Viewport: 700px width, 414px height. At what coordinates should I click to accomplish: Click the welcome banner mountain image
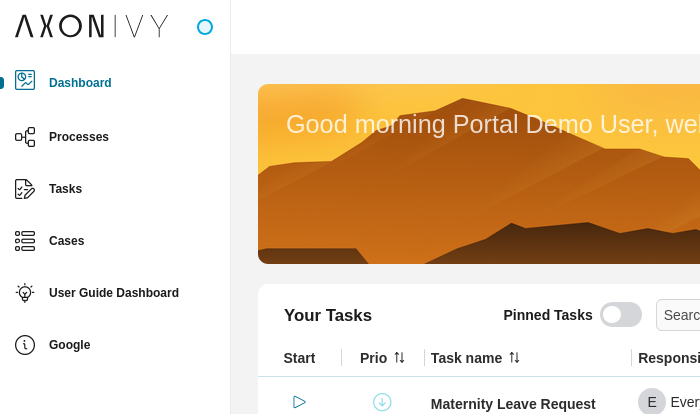[x=478, y=200]
